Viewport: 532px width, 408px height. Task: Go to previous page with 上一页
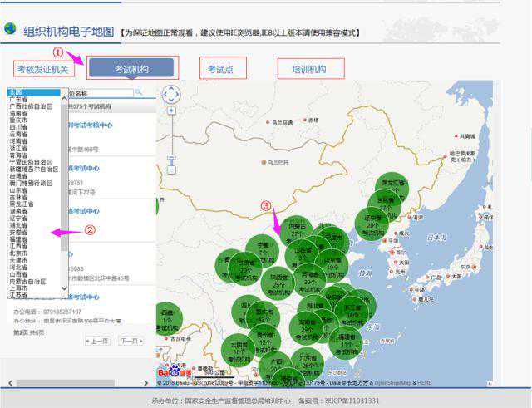(98, 341)
